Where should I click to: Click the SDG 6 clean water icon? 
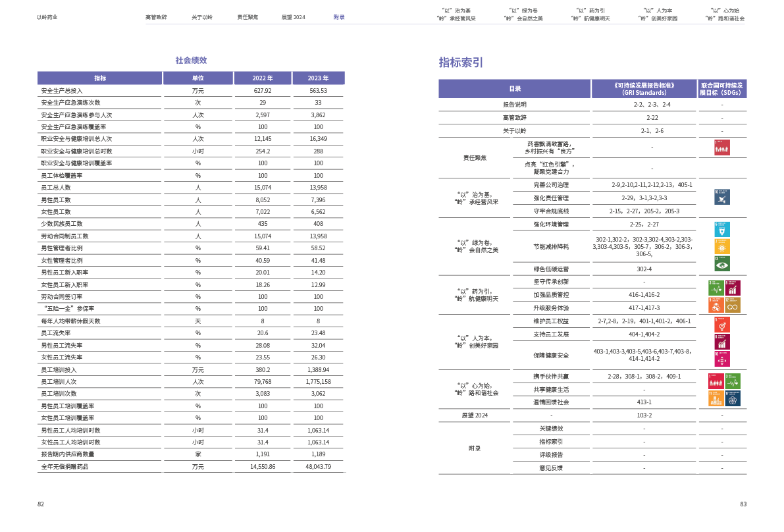tap(721, 229)
